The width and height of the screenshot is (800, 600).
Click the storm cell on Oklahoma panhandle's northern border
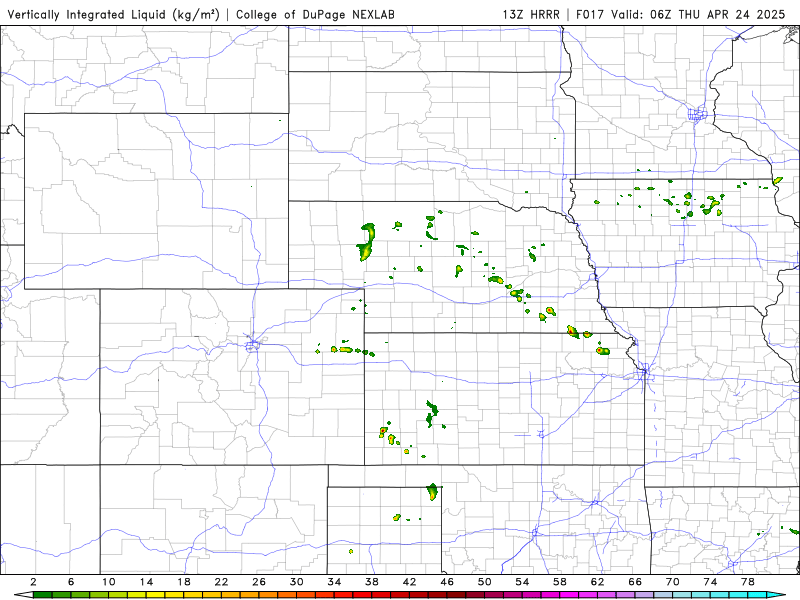433,491
